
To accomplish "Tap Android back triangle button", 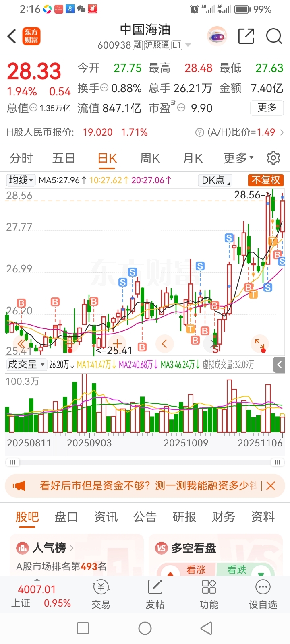I will click(206, 628).
